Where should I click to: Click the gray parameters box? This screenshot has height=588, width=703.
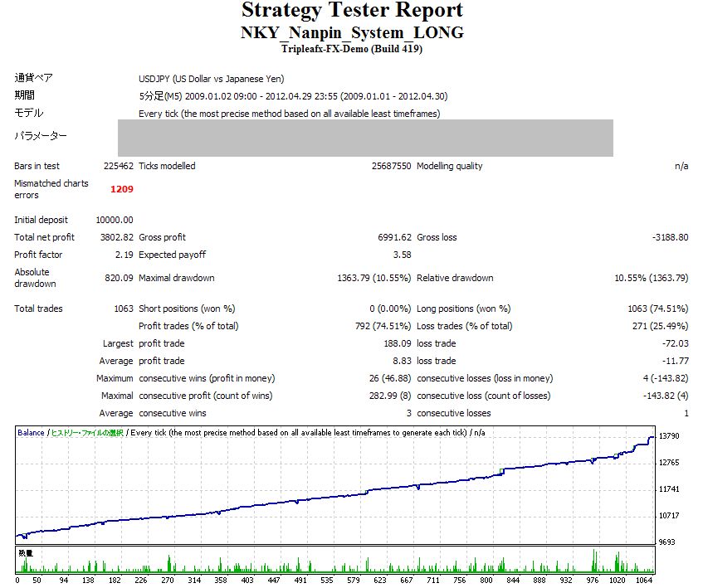tap(365, 138)
